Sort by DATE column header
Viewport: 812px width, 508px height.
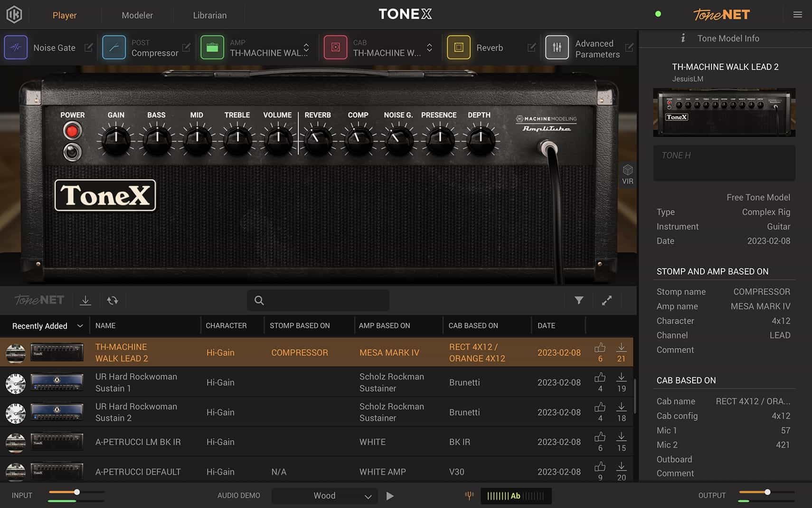click(546, 326)
